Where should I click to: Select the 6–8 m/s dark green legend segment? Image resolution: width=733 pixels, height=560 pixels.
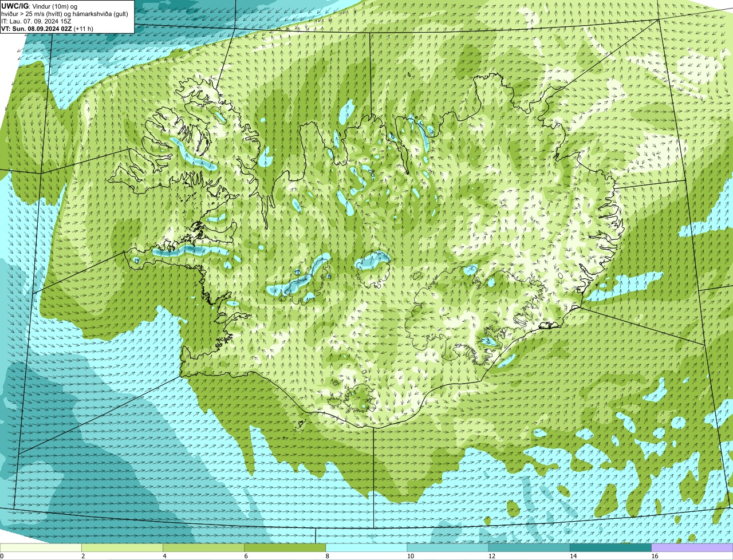click(x=285, y=548)
